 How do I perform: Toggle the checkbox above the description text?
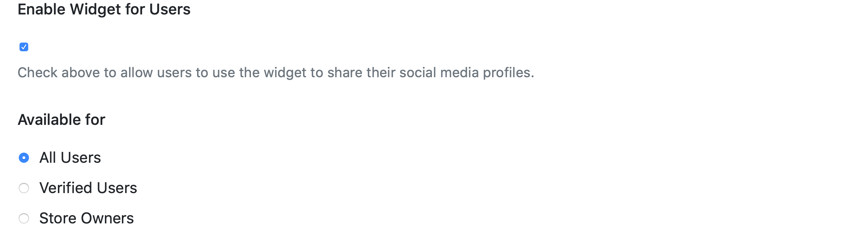24,47
